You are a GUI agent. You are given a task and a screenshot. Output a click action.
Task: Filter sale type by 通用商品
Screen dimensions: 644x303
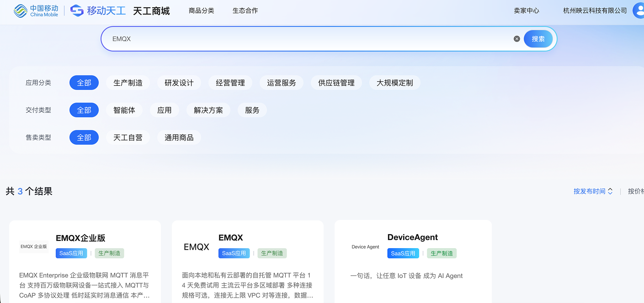(x=179, y=137)
